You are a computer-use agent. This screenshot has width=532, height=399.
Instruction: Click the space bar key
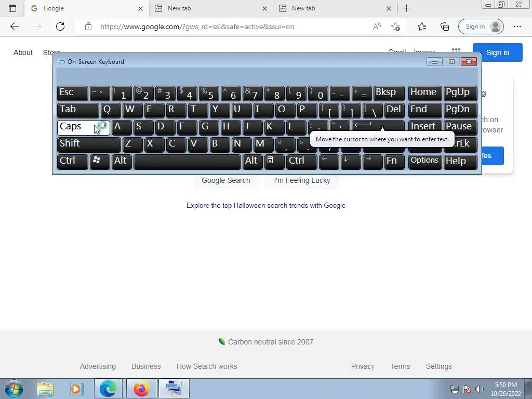[x=187, y=162]
